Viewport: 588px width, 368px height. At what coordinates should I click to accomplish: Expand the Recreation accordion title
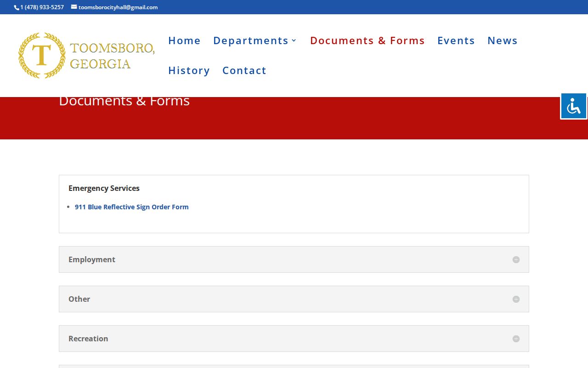88,339
